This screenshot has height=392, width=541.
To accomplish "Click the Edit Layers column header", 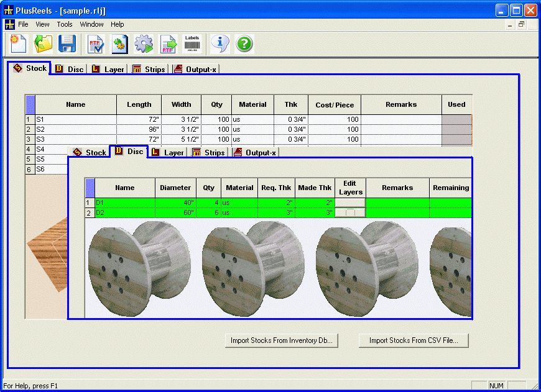I will [350, 188].
